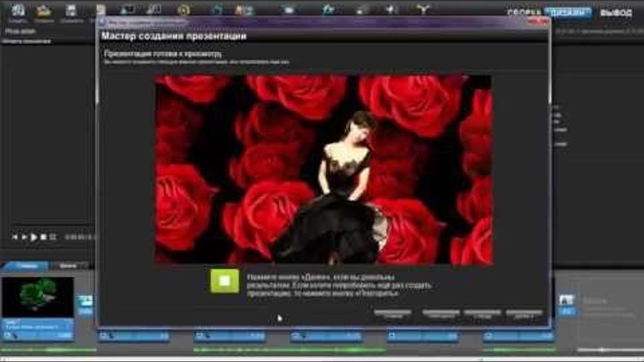This screenshot has width=644, height=362.
Task: Switch to the СБОРКА workspace tab
Action: coord(525,13)
